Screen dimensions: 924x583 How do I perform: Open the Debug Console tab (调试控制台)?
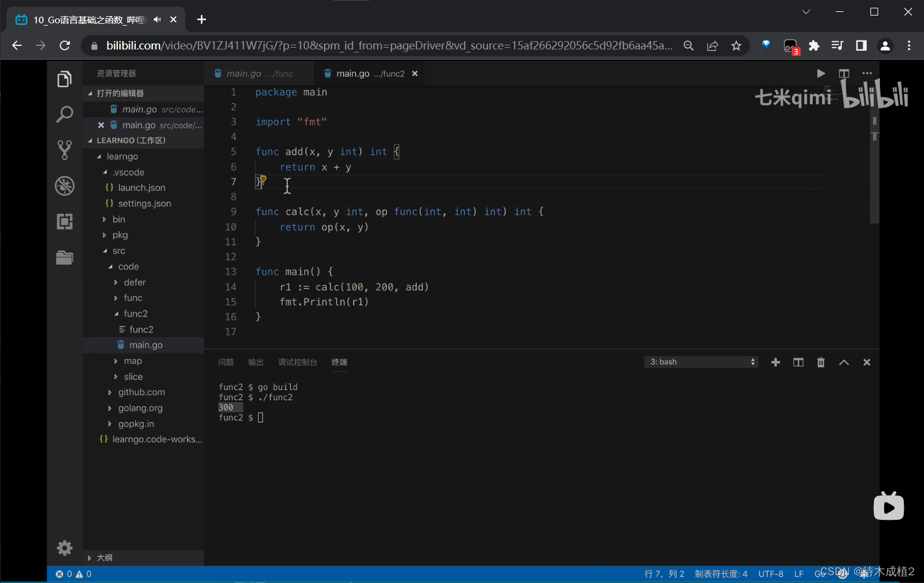pyautogui.click(x=297, y=362)
